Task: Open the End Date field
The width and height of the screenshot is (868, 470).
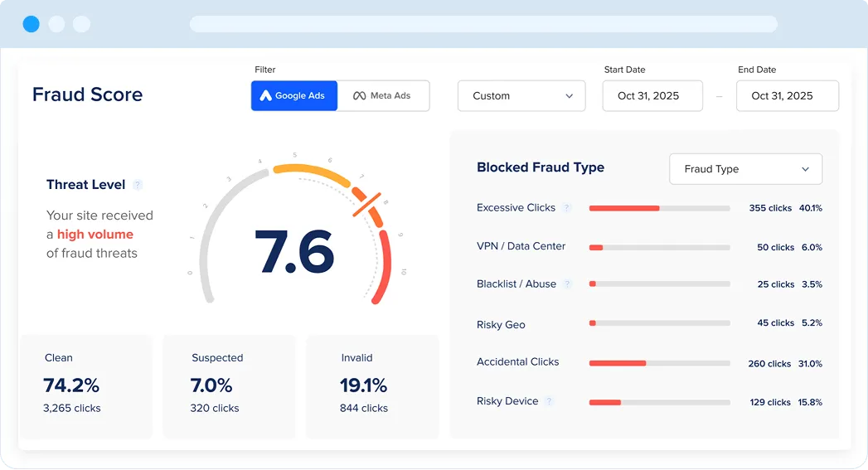Action: (x=788, y=96)
